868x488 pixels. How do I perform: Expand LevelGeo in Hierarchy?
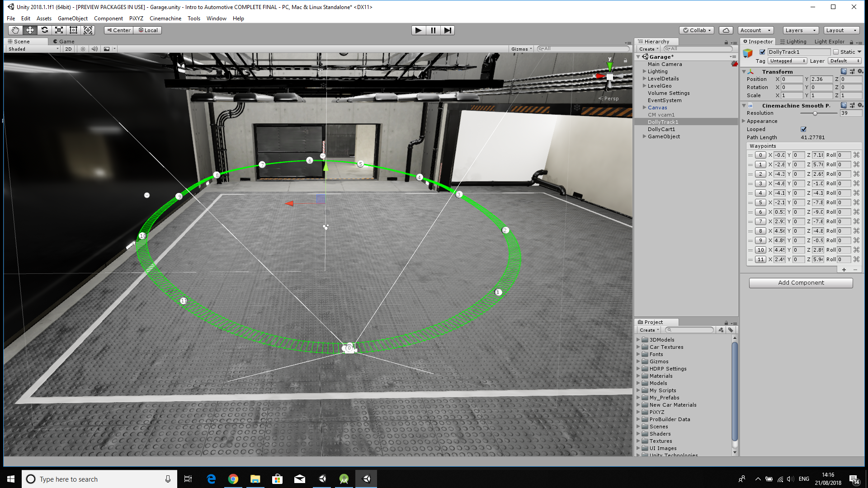pos(644,86)
